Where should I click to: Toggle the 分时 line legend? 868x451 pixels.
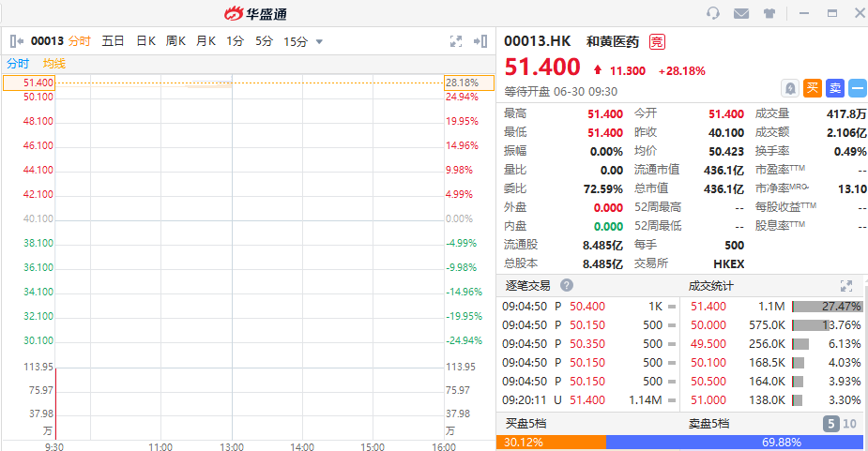coord(18,64)
